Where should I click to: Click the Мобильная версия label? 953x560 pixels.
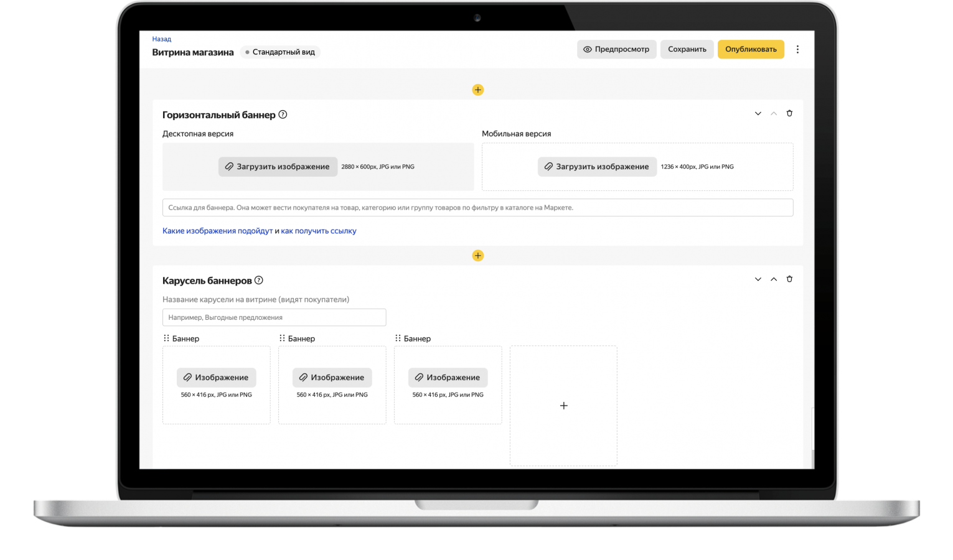(516, 134)
